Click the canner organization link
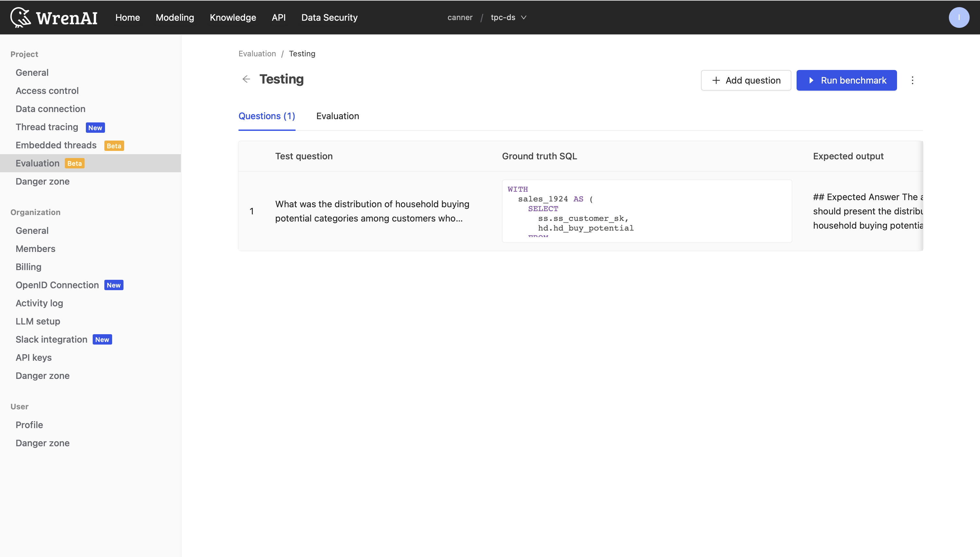Viewport: 980px width, 557px height. click(460, 17)
